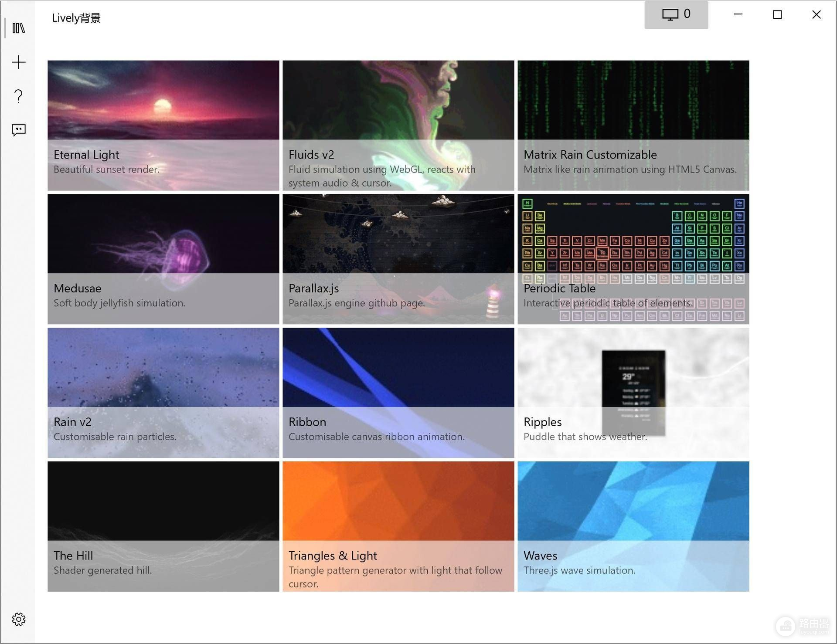Open the feedback chat bubble icon
The image size is (837, 644).
pos(18,130)
